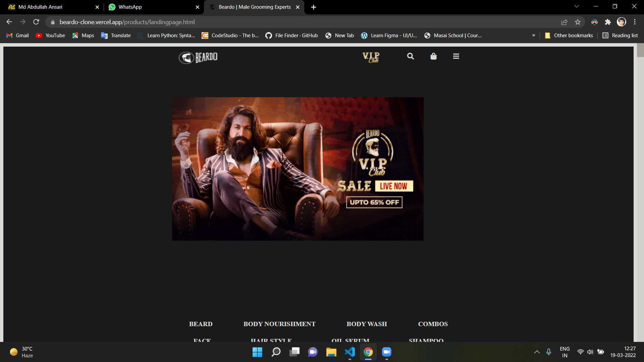The image size is (644, 362).
Task: Open a new browser tab
Action: tap(314, 7)
